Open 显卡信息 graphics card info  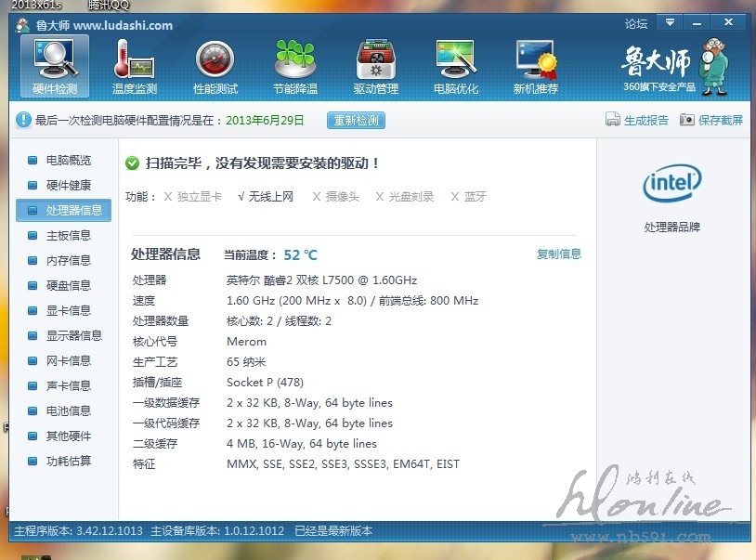[68, 311]
